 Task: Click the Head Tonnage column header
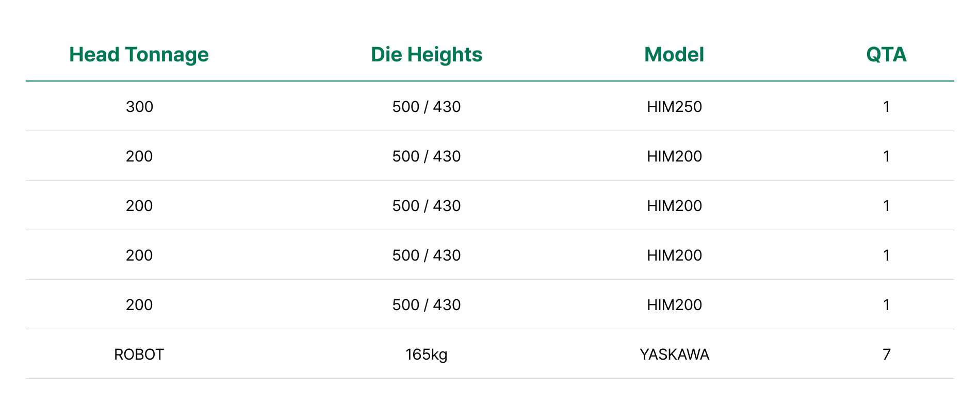coord(139,55)
